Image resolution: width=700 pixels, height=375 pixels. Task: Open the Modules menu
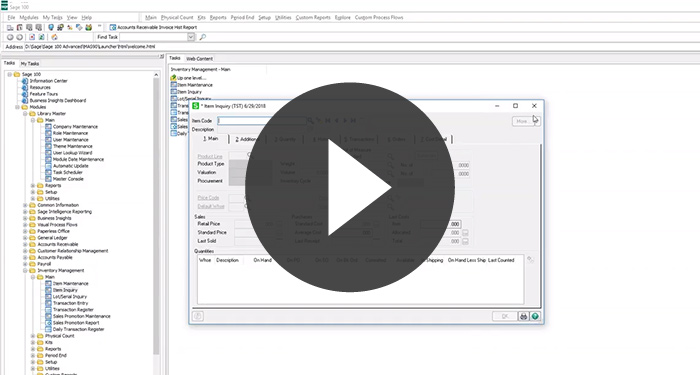pos(29,17)
